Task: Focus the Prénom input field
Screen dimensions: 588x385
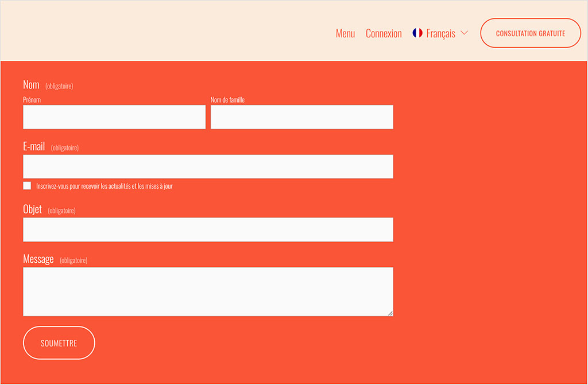Action: (x=114, y=116)
